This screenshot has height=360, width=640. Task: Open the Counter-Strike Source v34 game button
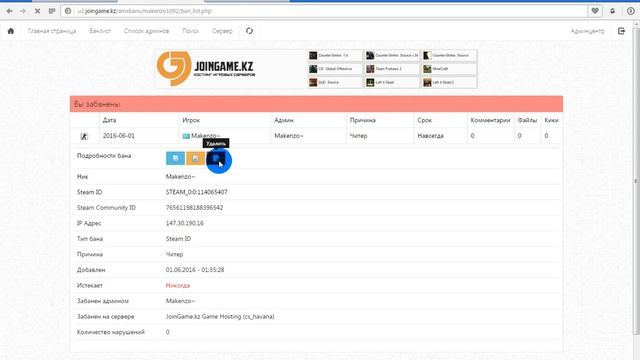point(392,55)
